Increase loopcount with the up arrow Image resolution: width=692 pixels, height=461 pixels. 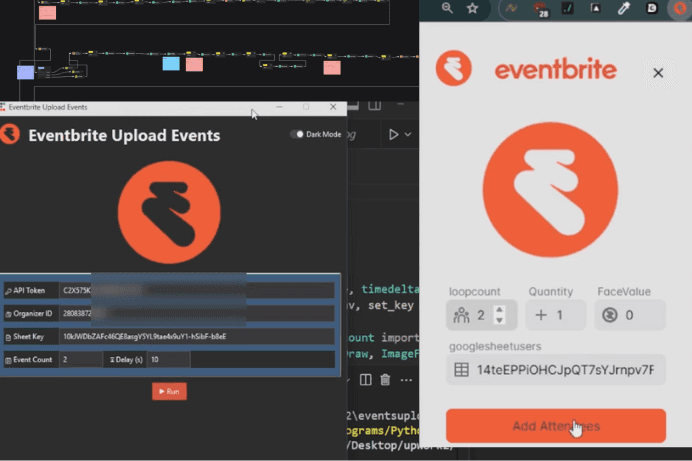[499, 310]
